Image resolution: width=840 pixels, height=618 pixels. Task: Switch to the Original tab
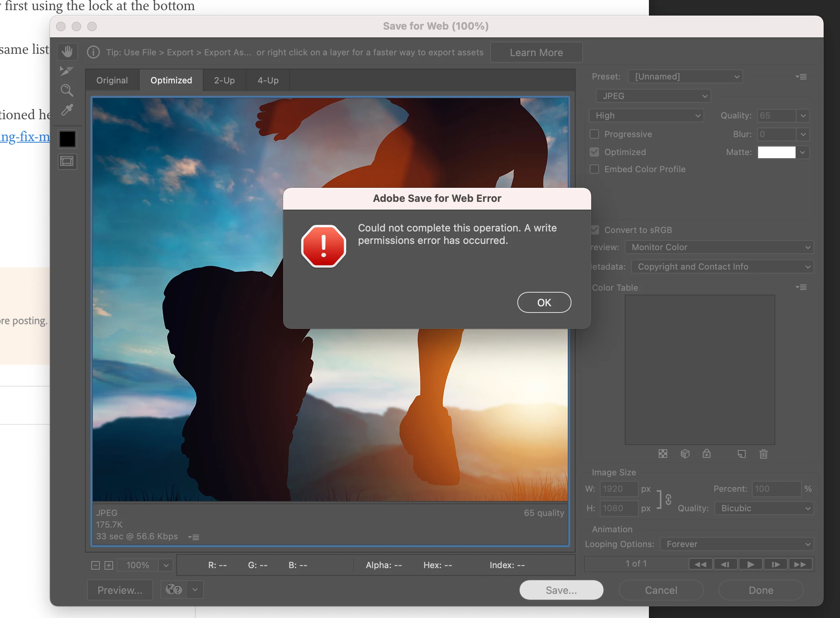coord(112,80)
